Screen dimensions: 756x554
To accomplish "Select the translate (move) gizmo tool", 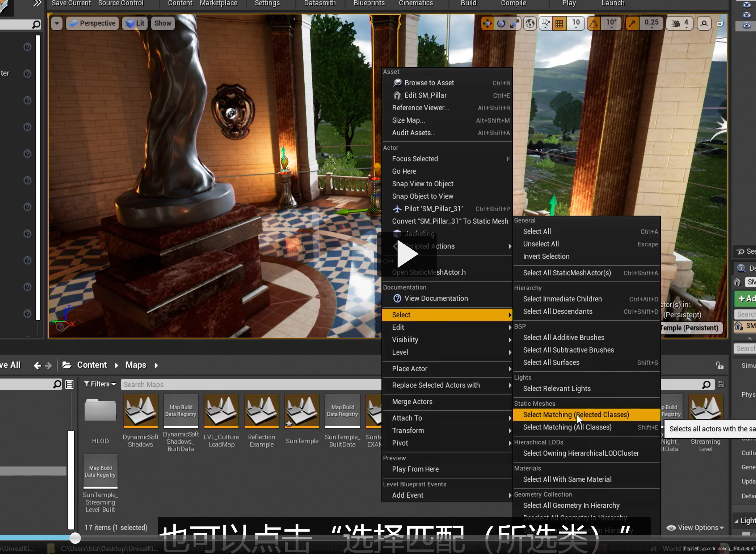I will coord(487,24).
